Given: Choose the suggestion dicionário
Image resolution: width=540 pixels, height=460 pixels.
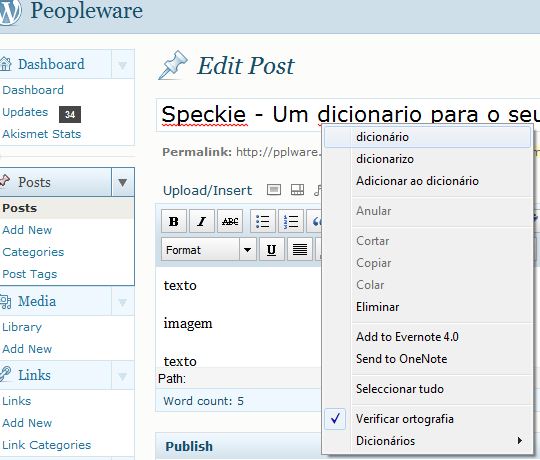Looking at the screenshot, I should point(427,137).
